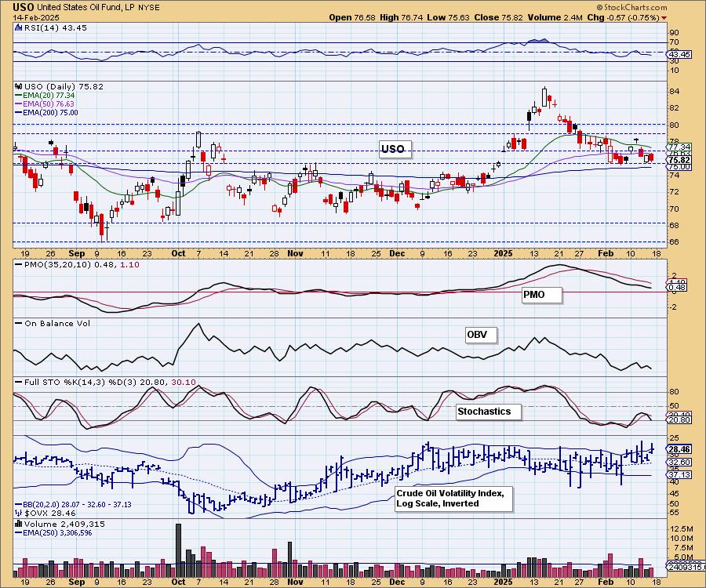Click the 28.46 OVX tag on right axis
706x588 pixels.
[679, 449]
